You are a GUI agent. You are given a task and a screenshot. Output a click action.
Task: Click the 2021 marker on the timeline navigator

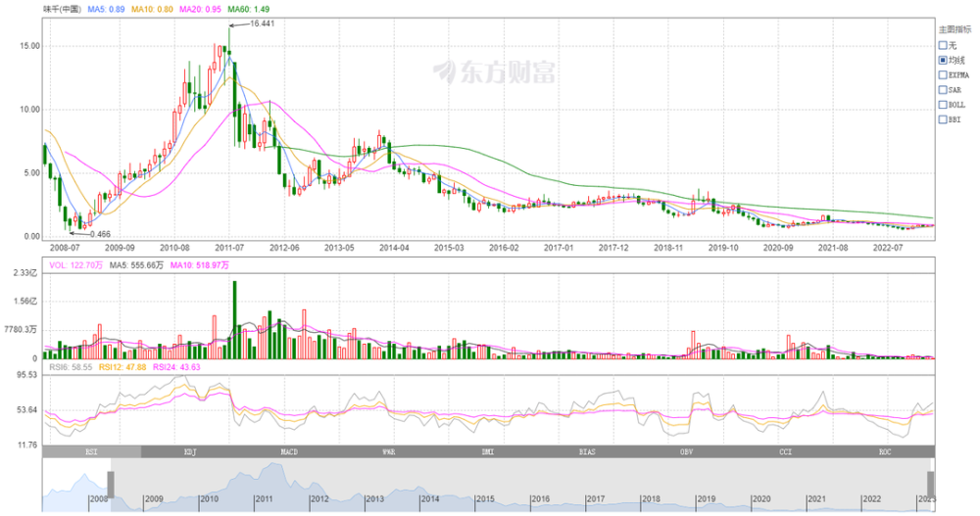coord(816,499)
